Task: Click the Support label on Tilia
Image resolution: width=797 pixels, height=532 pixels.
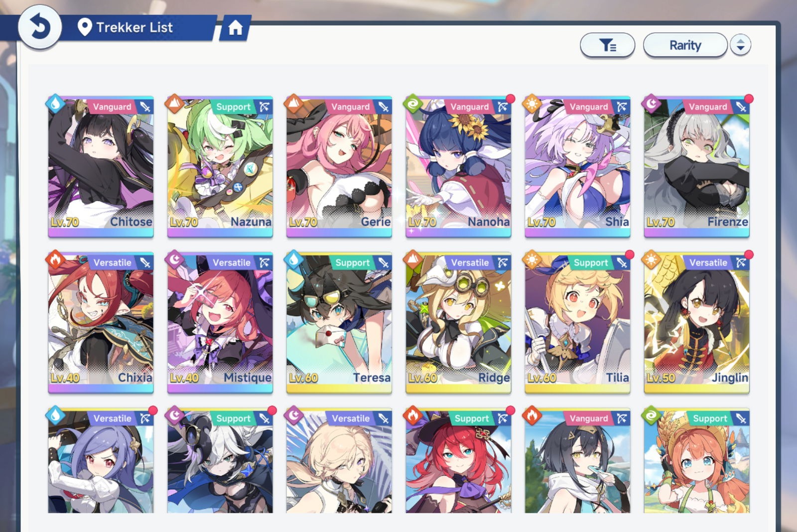Action: point(591,263)
